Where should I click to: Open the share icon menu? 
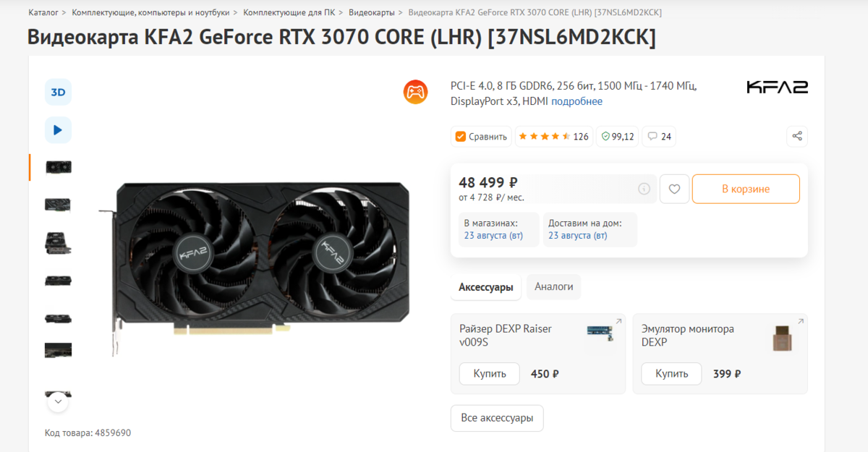pyautogui.click(x=797, y=136)
